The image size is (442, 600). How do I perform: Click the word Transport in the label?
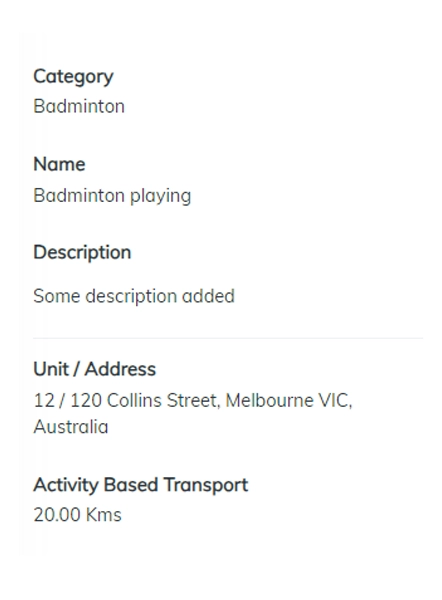(206, 486)
